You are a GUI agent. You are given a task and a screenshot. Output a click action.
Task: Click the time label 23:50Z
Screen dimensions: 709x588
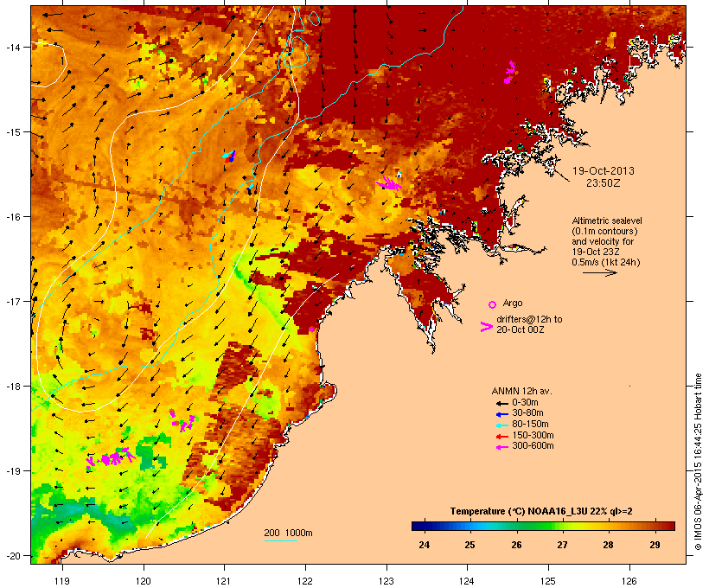(x=604, y=183)
